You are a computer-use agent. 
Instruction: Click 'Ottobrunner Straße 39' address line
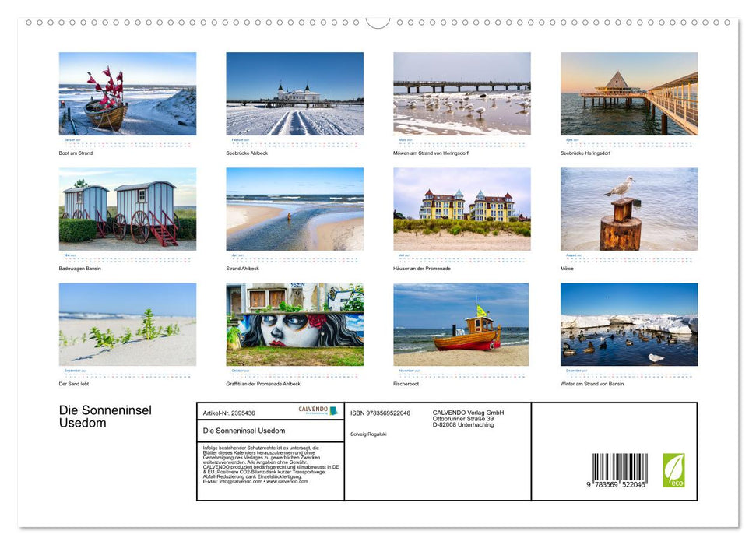[x=462, y=419]
